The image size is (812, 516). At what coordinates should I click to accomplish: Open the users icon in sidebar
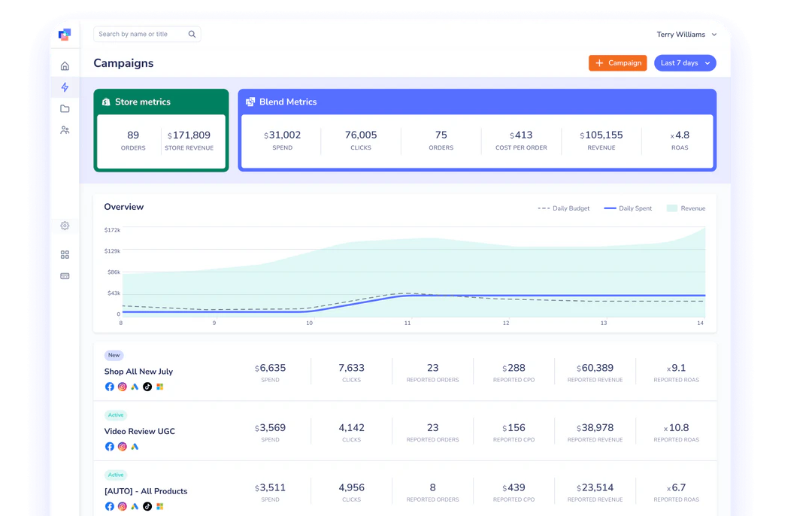[x=65, y=130]
